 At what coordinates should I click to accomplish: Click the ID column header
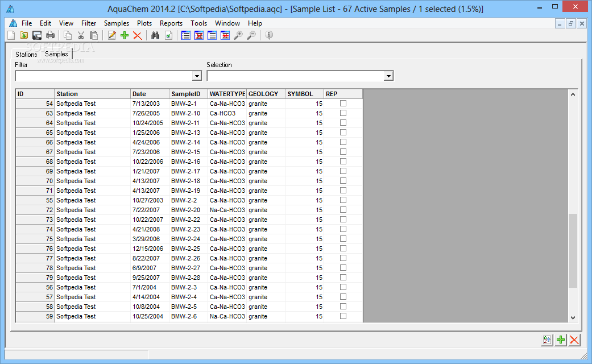(35, 94)
